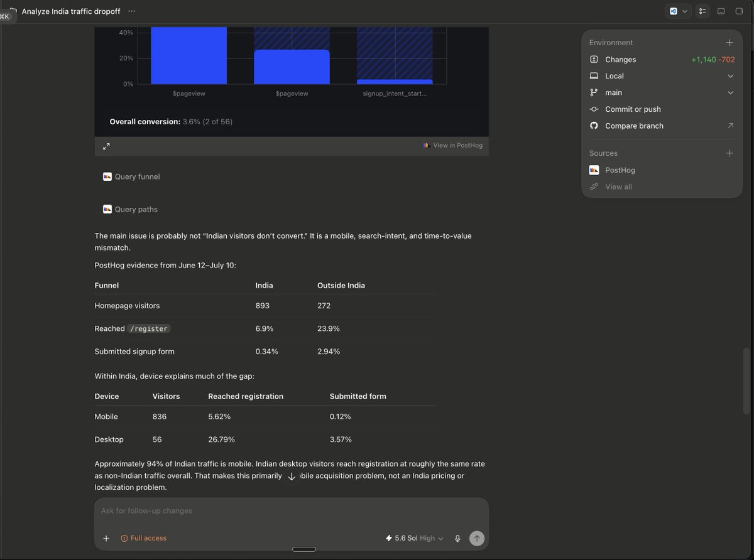Screen dimensions: 754x560
Task: Open the Changes row in Environment
Action: pos(662,60)
